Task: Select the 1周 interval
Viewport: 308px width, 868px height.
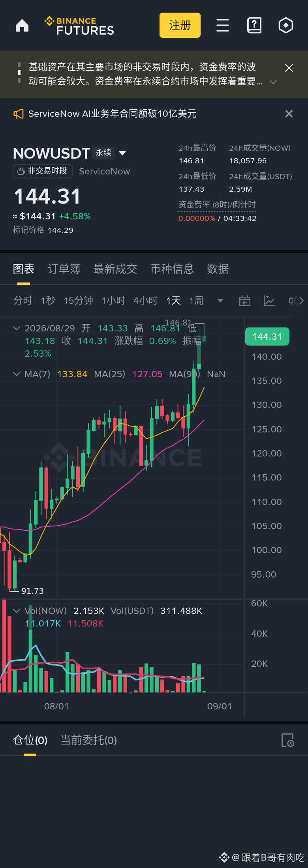Action: (x=196, y=301)
